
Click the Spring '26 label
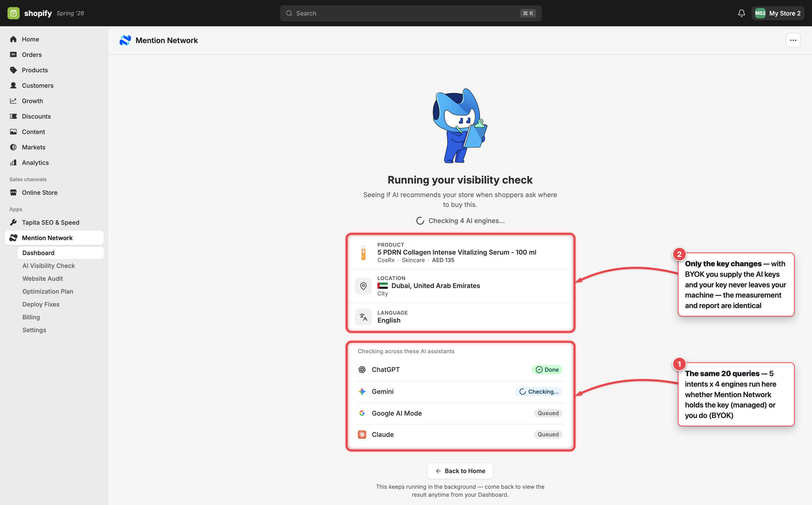click(70, 13)
